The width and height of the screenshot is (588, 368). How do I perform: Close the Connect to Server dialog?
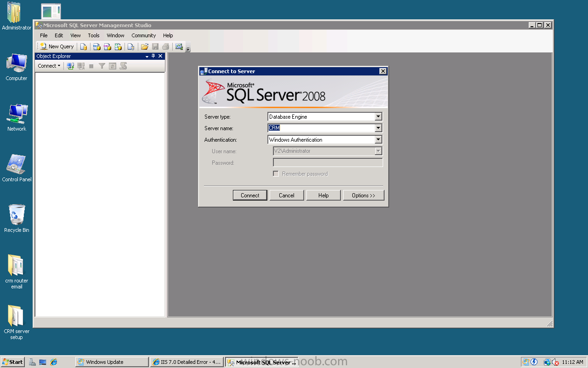(x=383, y=71)
